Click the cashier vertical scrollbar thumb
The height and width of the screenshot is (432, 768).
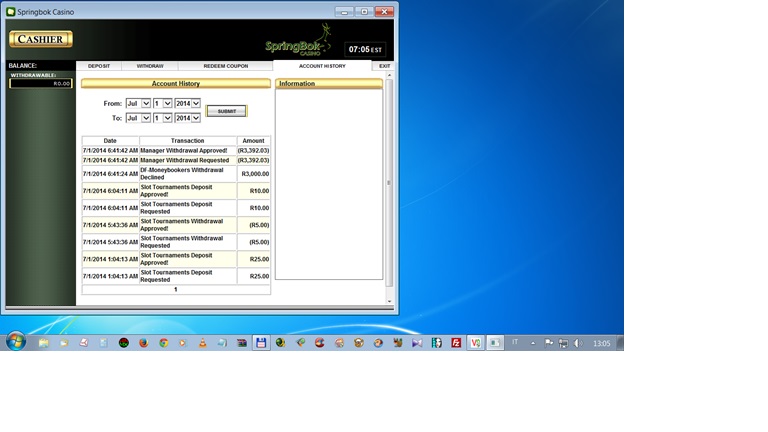(x=389, y=183)
